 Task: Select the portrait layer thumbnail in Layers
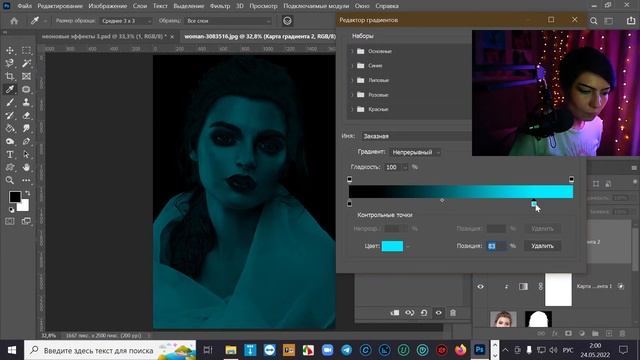(x=503, y=319)
